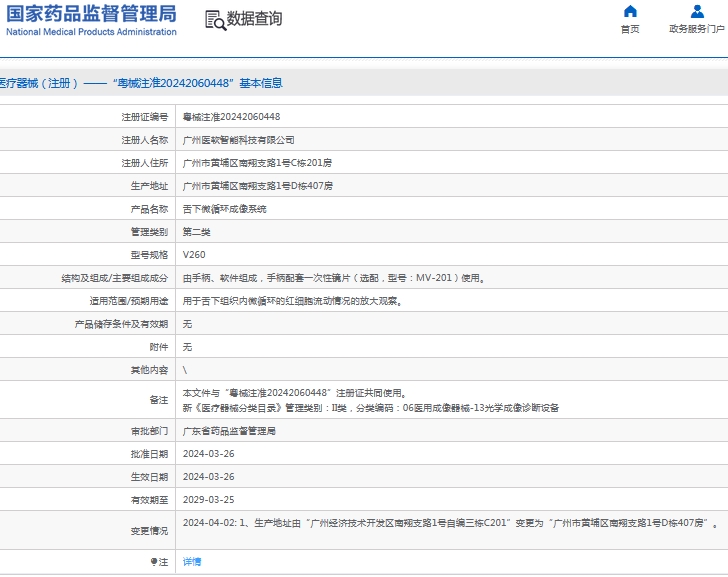The height and width of the screenshot is (577, 728).
Task: Click the 有效期至 label
Action: [149, 500]
